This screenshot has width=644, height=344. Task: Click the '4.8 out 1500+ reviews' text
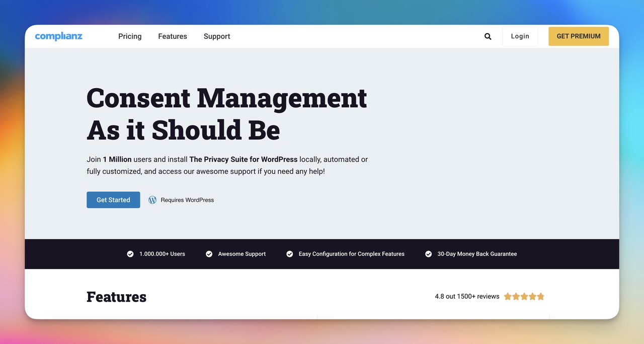467,296
